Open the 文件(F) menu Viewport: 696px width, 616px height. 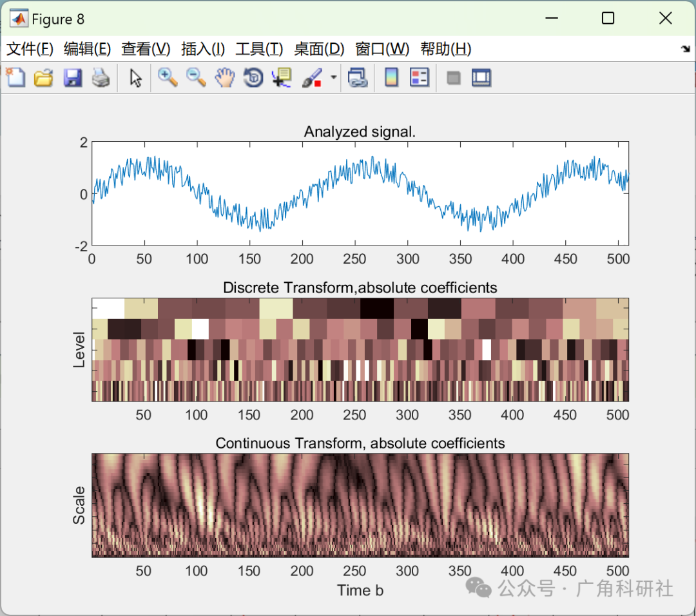(x=30, y=49)
